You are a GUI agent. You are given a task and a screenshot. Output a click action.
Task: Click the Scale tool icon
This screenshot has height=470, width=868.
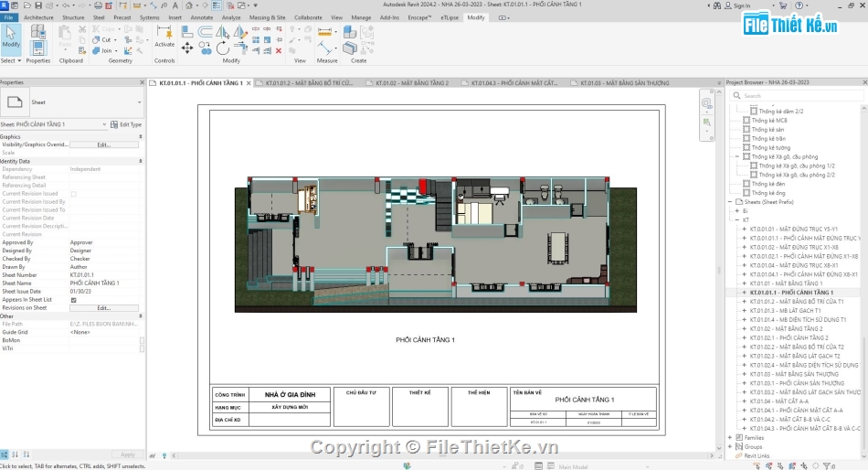268,40
